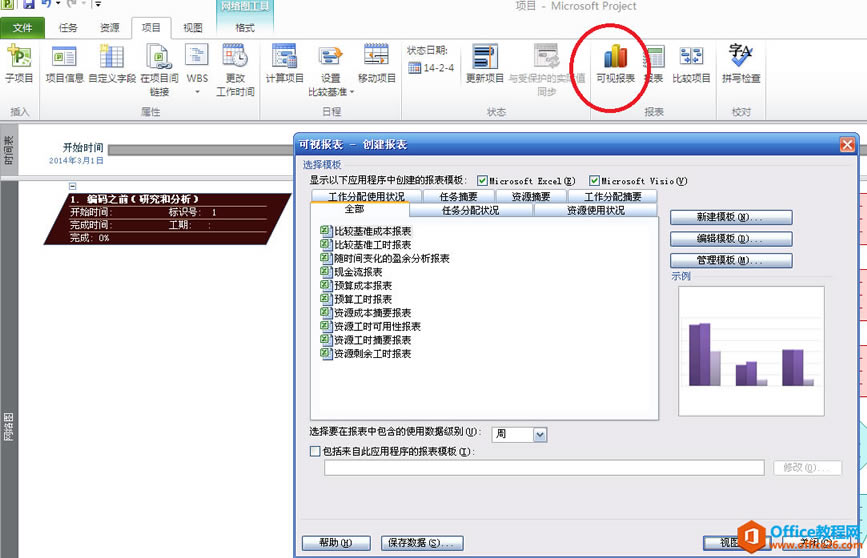Undo the last action
867x558 pixels.
click(x=47, y=4)
